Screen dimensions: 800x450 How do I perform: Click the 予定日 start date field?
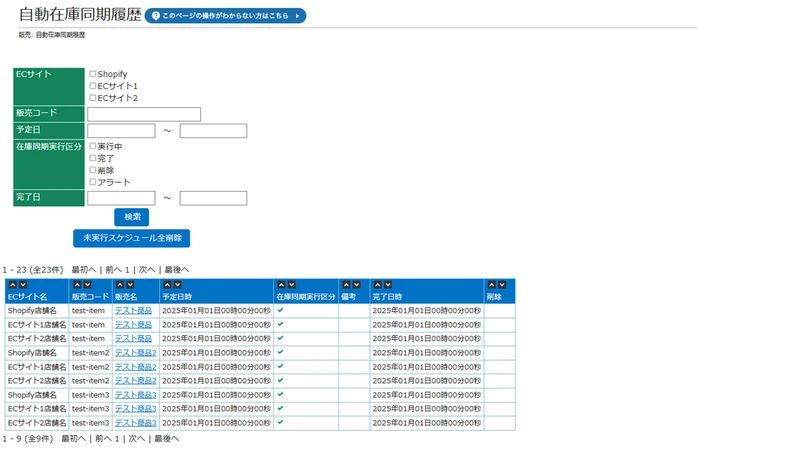click(x=121, y=131)
